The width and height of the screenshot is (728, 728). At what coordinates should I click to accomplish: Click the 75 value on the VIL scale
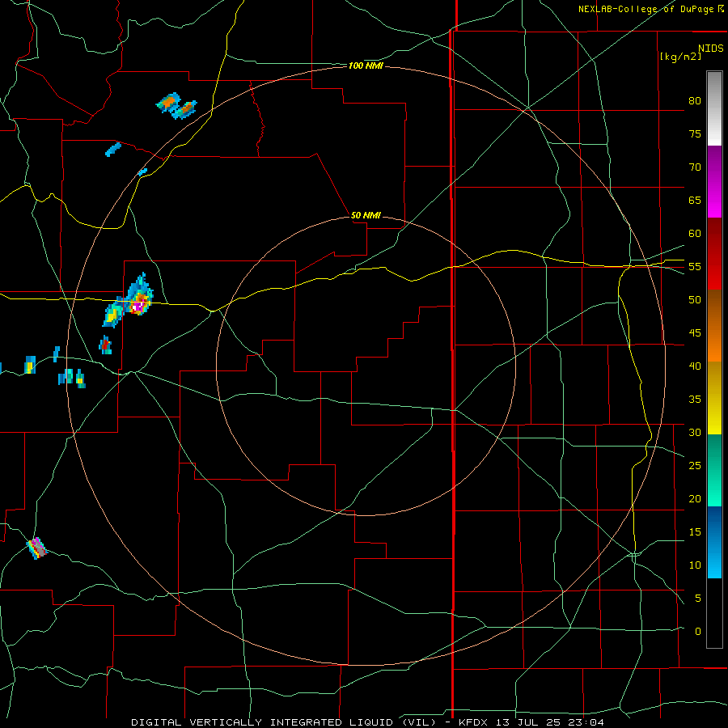coord(695,133)
